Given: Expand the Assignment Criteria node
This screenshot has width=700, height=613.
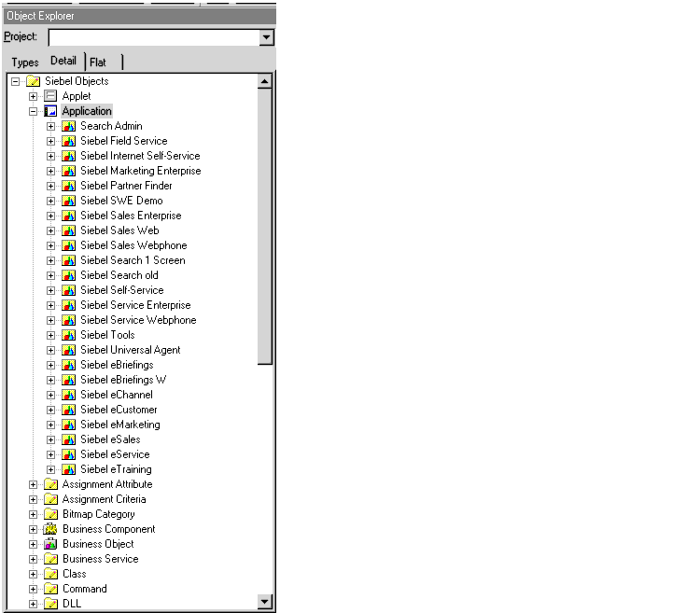Looking at the screenshot, I should (33, 499).
